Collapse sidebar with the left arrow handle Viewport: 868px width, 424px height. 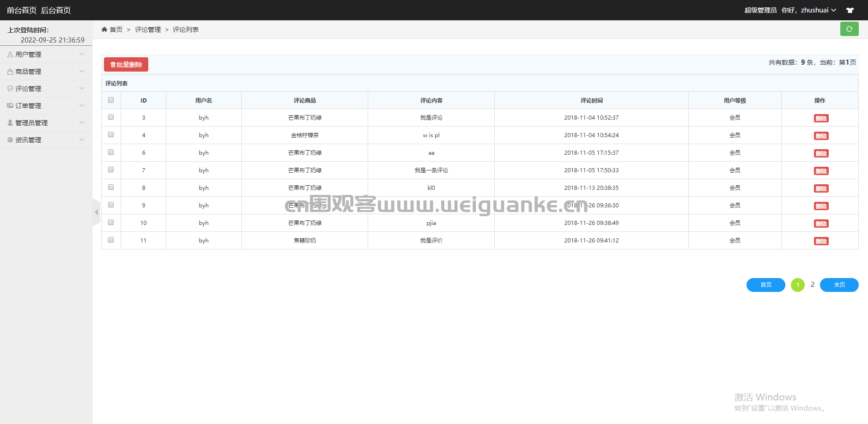click(96, 212)
